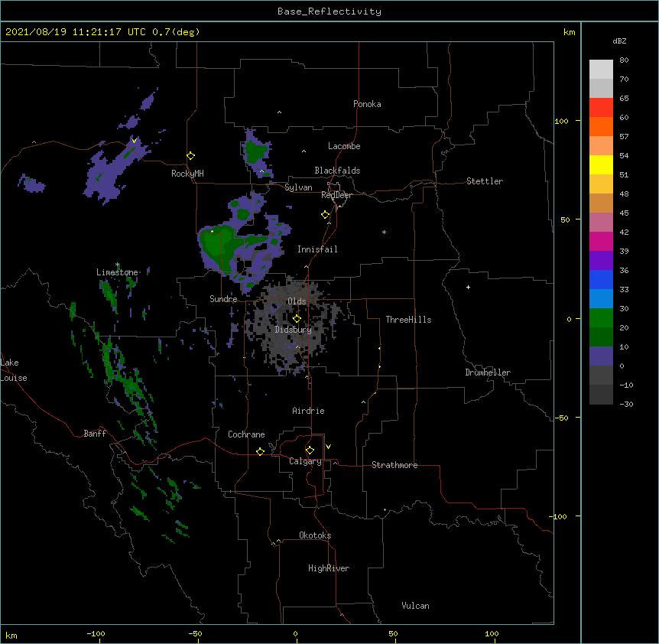Click the yellow diamond marker above Calgary label
659x644 pixels.
tap(310, 450)
